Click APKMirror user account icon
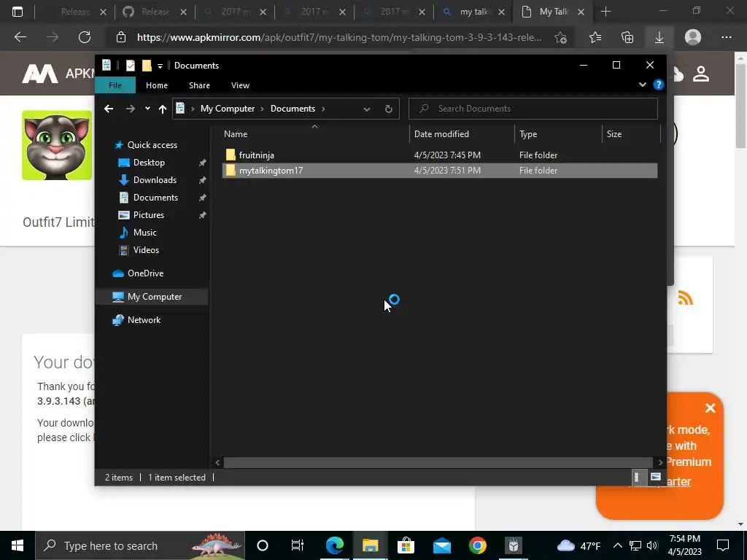 (701, 74)
